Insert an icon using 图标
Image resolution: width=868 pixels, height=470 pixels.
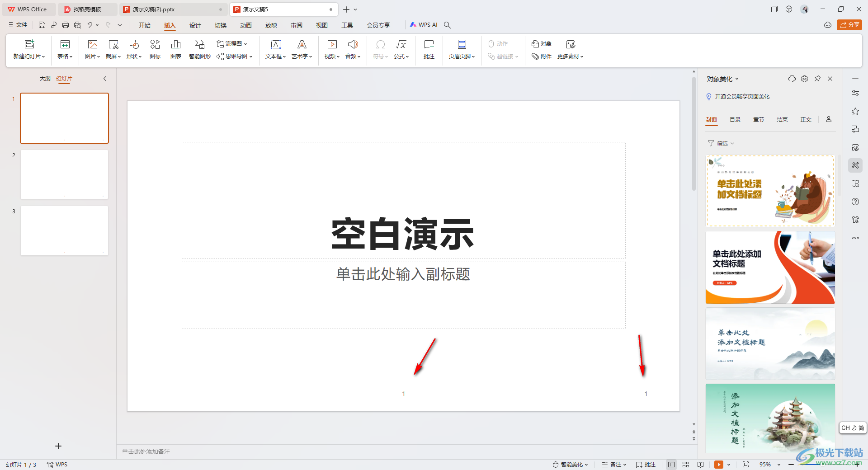[155, 49]
